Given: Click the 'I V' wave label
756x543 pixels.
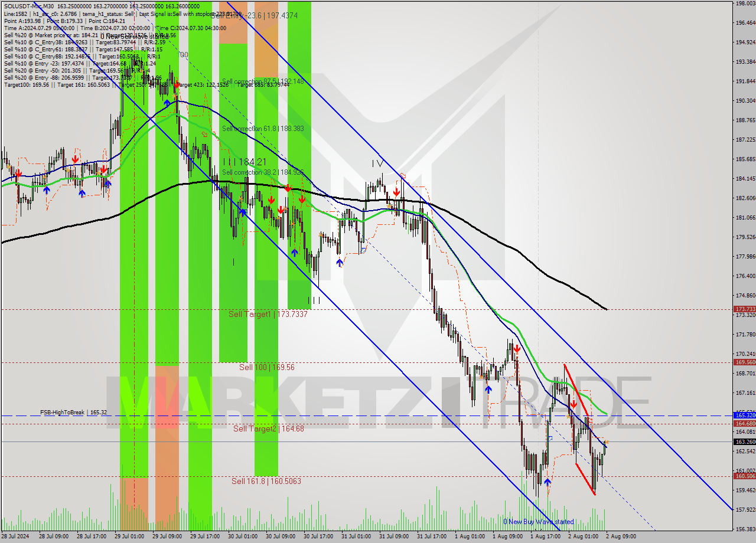Looking at the screenshot, I should tap(378, 162).
